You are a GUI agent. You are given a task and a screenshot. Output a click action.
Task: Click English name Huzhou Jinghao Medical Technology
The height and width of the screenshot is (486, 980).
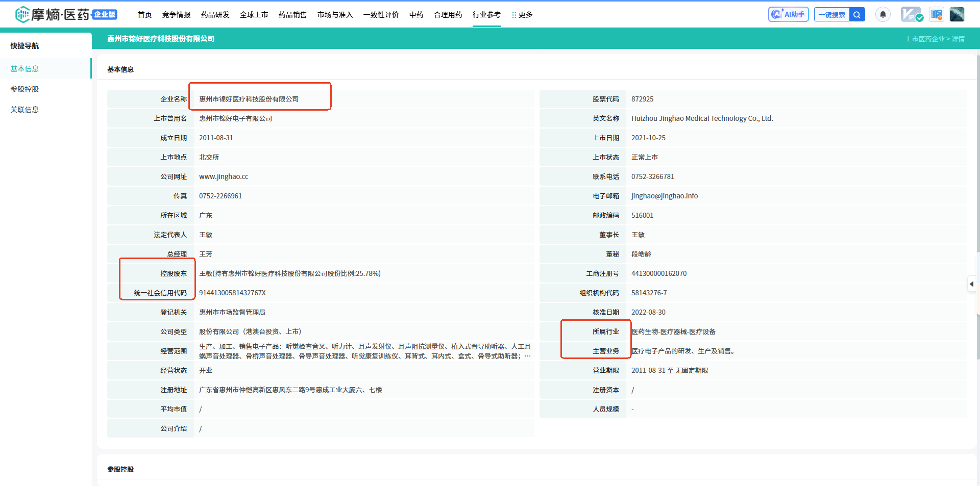pos(702,118)
